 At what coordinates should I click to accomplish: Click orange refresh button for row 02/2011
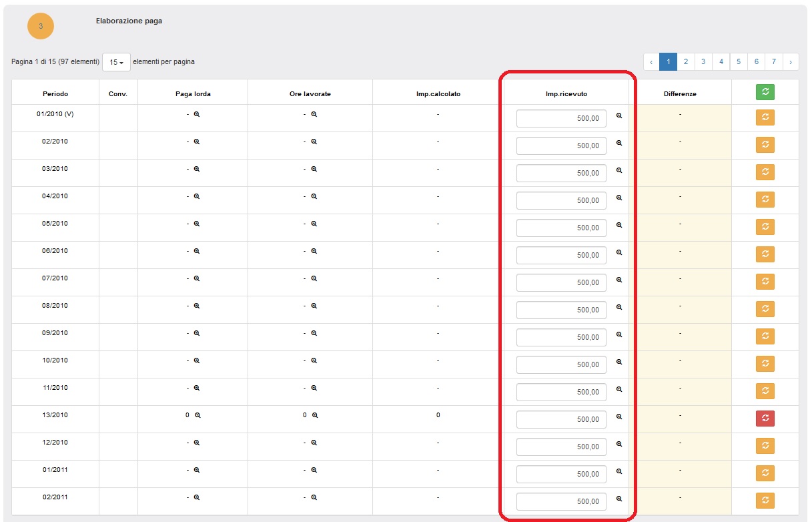(765, 500)
